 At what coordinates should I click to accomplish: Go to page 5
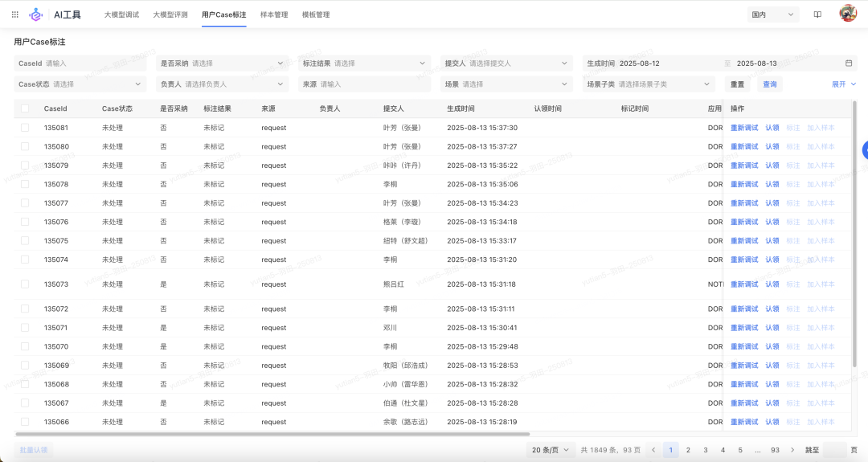point(740,450)
